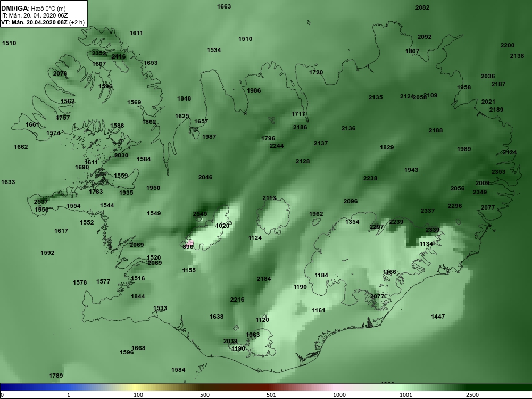Click the map value 1962
Screen dimensions: 532x399
tap(316, 214)
